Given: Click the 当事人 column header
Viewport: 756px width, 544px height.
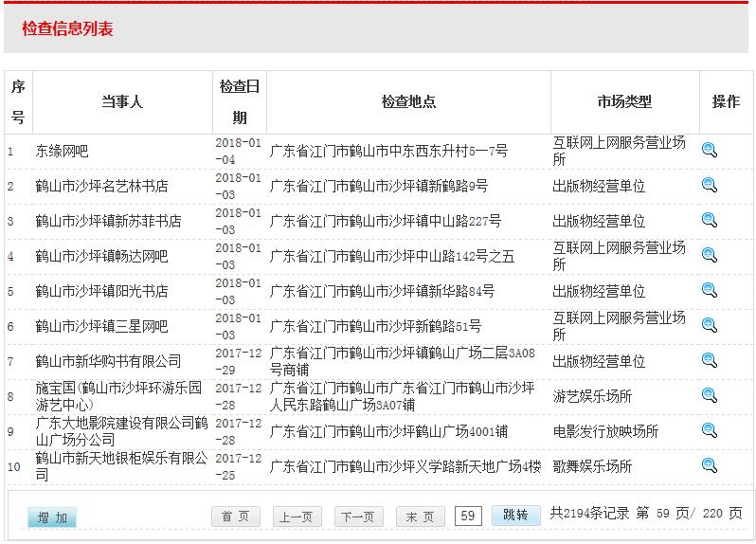Looking at the screenshot, I should pos(121,101).
